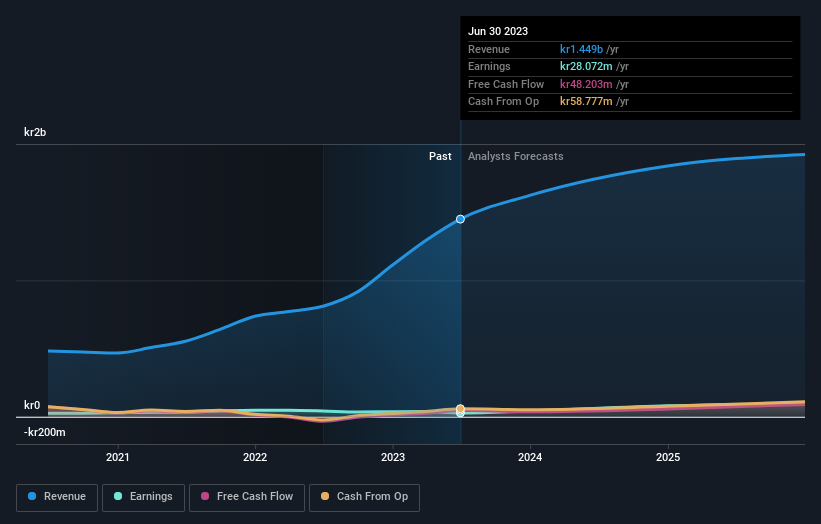
Task: Click the Analysts Forecasts label
Action: pyautogui.click(x=516, y=157)
